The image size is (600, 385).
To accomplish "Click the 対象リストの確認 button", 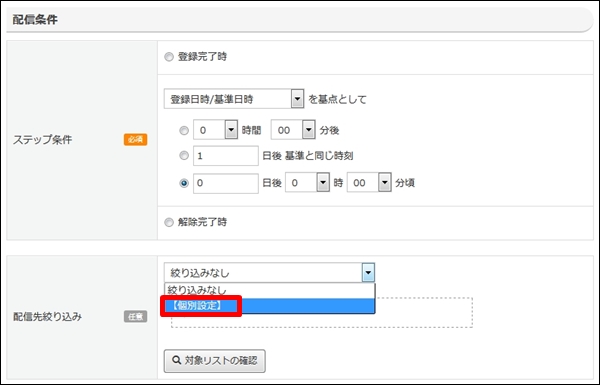I will (215, 361).
